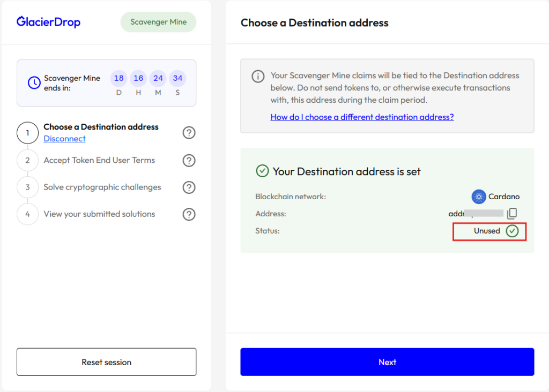The height and width of the screenshot is (392, 549).
Task: Select the Scavenger Mine pill tab
Action: pos(158,22)
